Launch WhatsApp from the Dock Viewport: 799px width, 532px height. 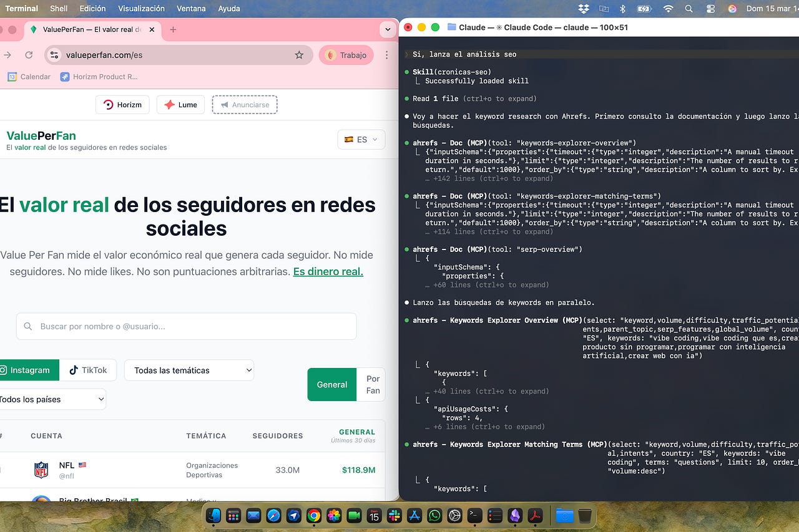pyautogui.click(x=434, y=515)
